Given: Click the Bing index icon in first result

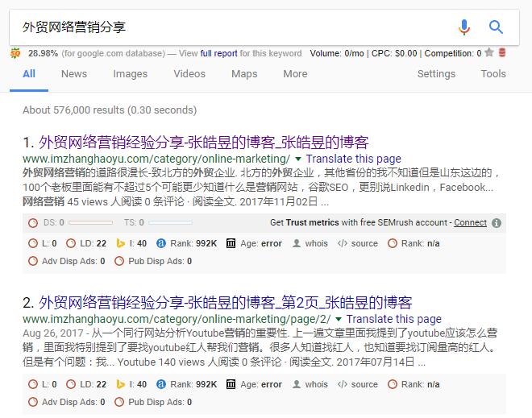Looking at the screenshot, I should pyautogui.click(x=120, y=243).
